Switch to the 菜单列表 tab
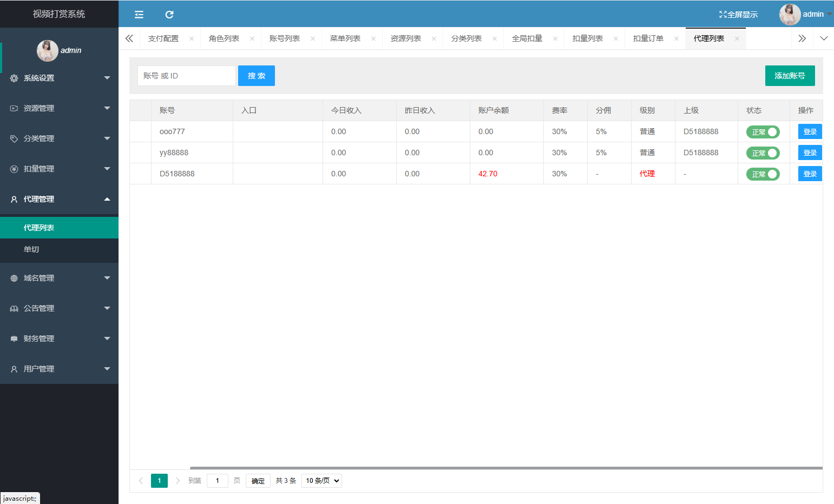 [345, 39]
